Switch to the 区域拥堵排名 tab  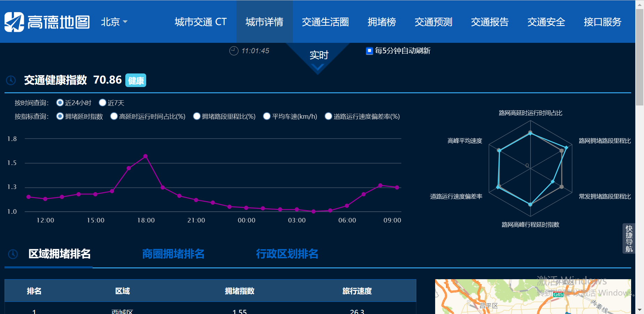tap(60, 254)
